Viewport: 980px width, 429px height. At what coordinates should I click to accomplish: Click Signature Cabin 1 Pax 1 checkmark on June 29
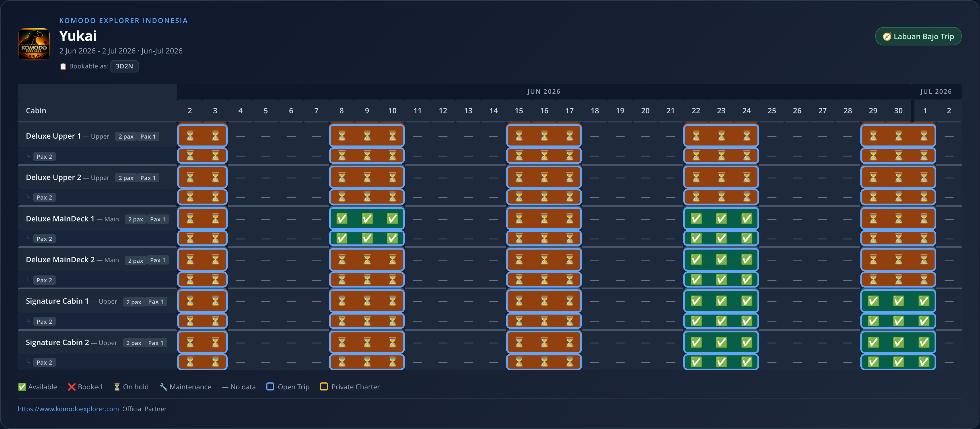pos(873,301)
